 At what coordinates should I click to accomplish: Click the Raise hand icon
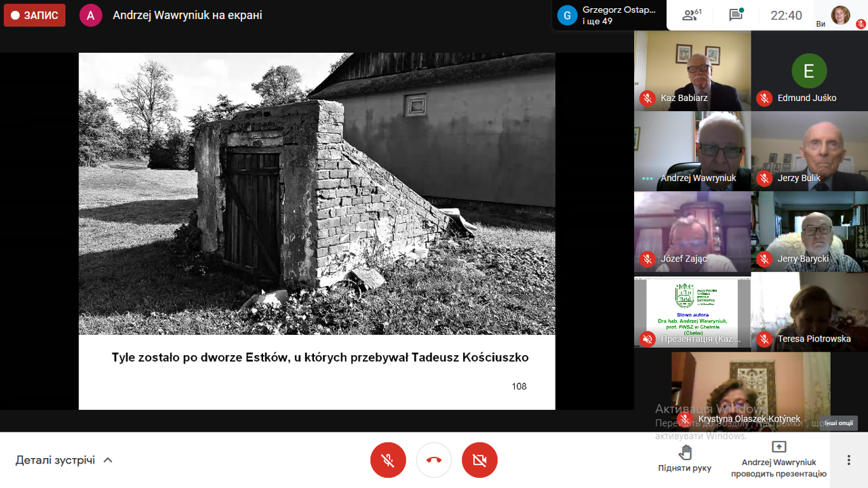tap(685, 452)
